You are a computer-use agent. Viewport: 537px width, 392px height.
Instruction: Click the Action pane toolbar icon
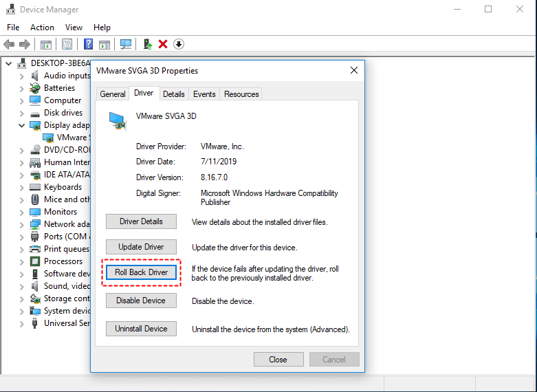[104, 44]
